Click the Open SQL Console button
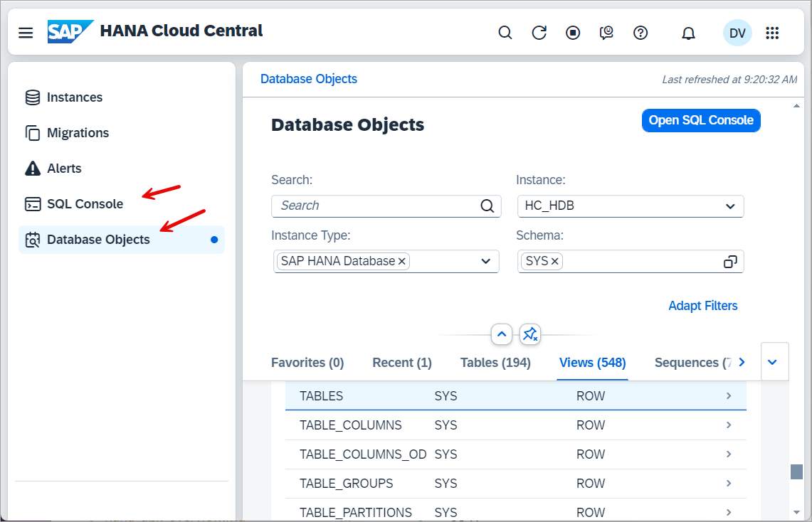The width and height of the screenshot is (812, 522). click(701, 120)
